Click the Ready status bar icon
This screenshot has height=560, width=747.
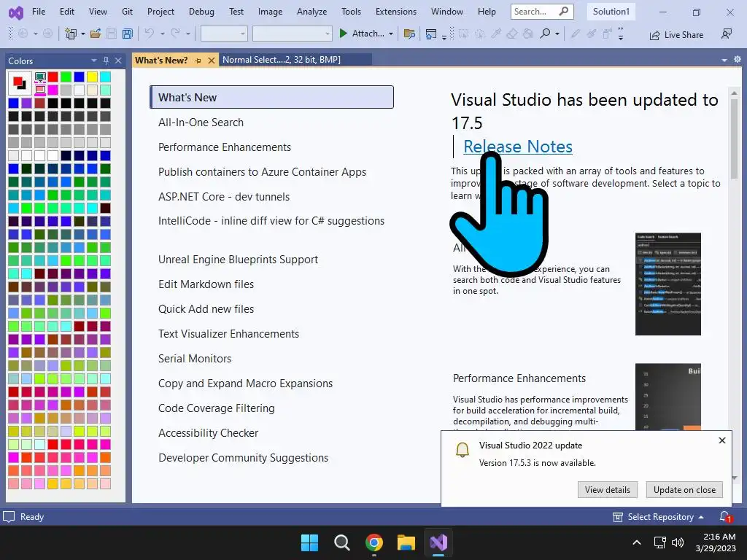pos(9,517)
